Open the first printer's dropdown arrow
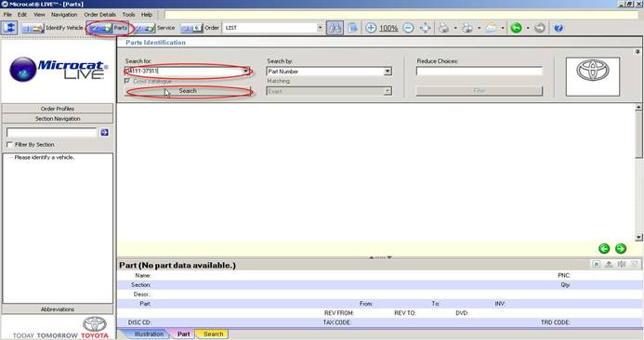The image size is (644, 340). point(455,28)
